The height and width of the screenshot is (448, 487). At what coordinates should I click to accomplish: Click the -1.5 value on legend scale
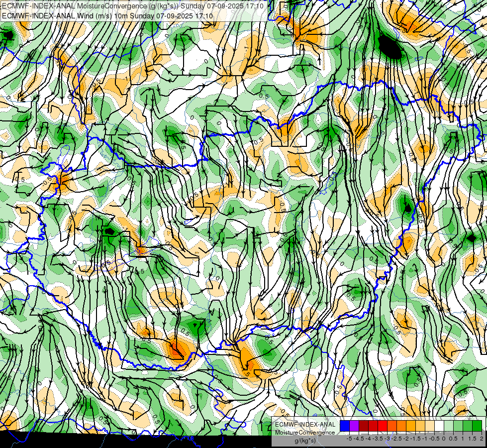click(415, 439)
